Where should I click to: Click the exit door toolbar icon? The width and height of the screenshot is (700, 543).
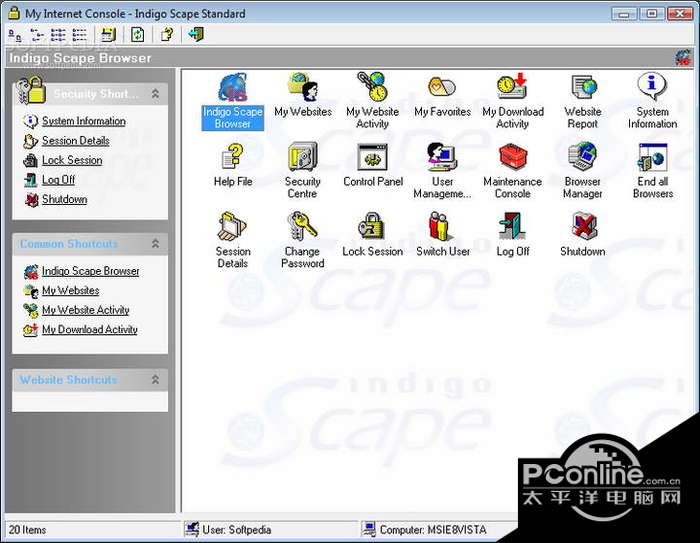click(196, 34)
